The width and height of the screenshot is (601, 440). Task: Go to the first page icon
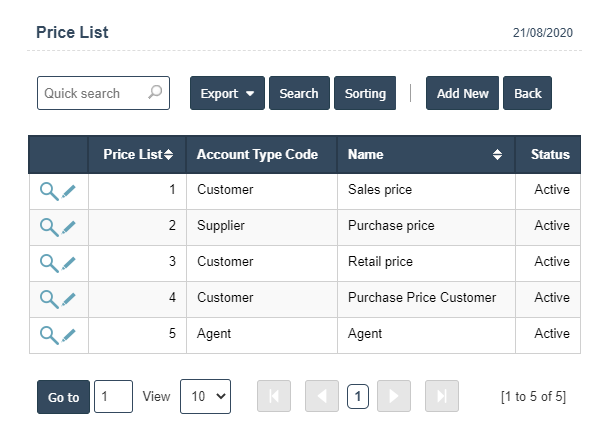[273, 397]
